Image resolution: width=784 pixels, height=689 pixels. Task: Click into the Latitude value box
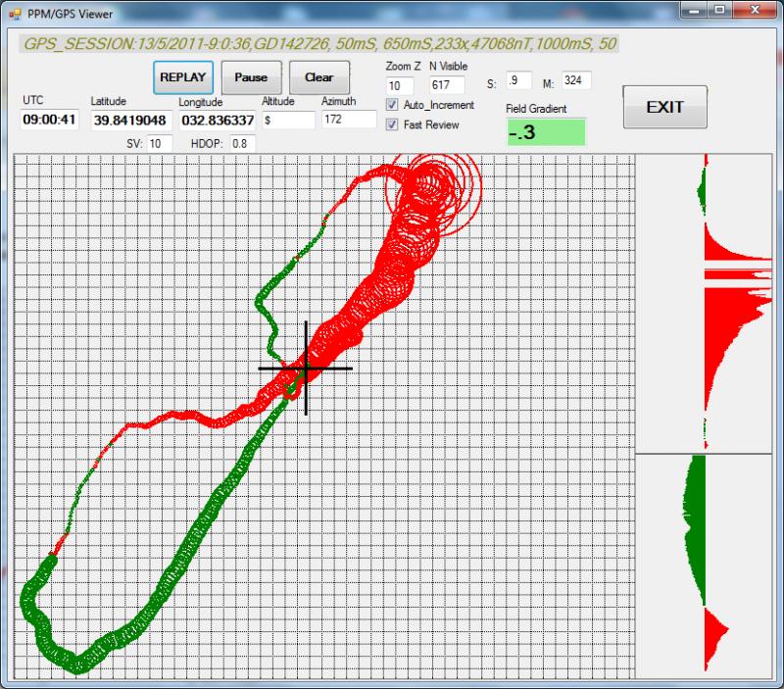[x=131, y=121]
